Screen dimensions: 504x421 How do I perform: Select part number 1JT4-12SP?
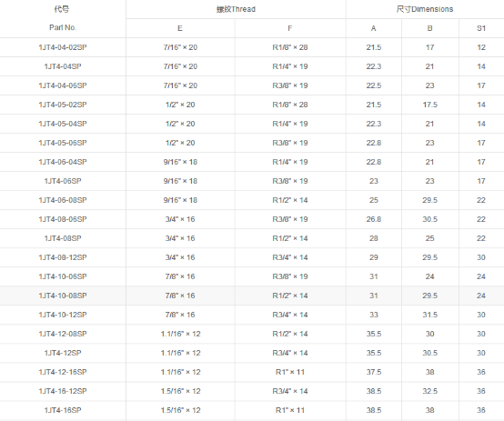click(63, 353)
